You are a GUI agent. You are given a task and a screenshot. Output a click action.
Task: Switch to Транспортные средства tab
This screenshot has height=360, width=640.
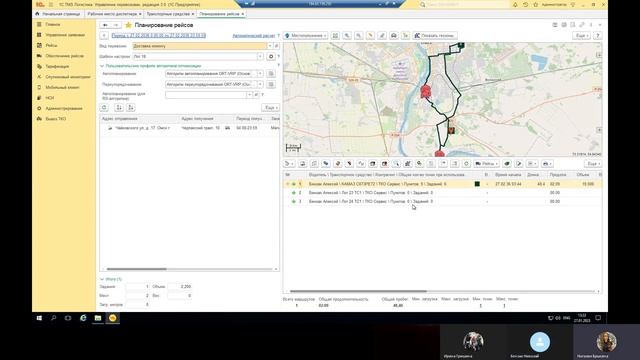(x=168, y=14)
